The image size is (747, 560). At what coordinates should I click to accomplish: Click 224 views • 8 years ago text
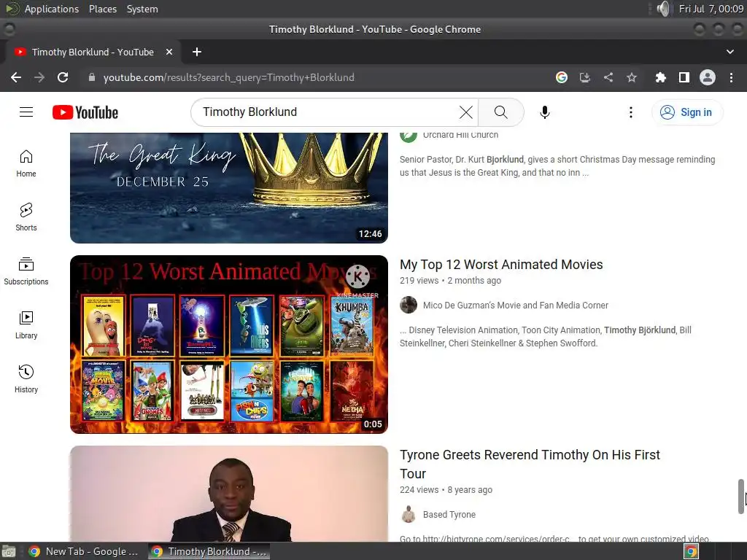446,490
